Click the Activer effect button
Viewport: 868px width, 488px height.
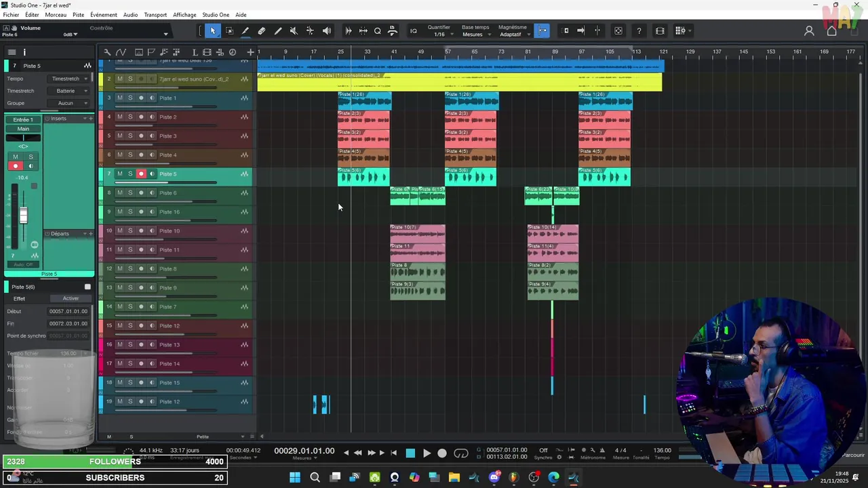coord(71,298)
